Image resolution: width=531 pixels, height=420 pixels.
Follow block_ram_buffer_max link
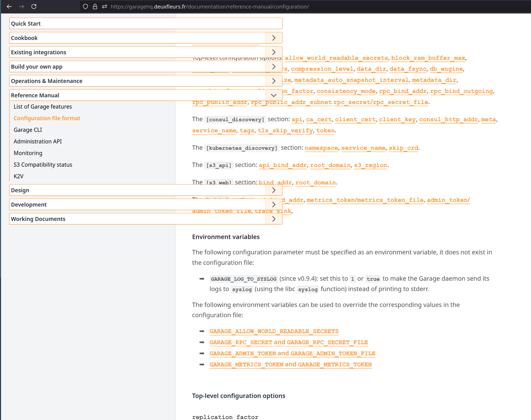pyautogui.click(x=428, y=58)
